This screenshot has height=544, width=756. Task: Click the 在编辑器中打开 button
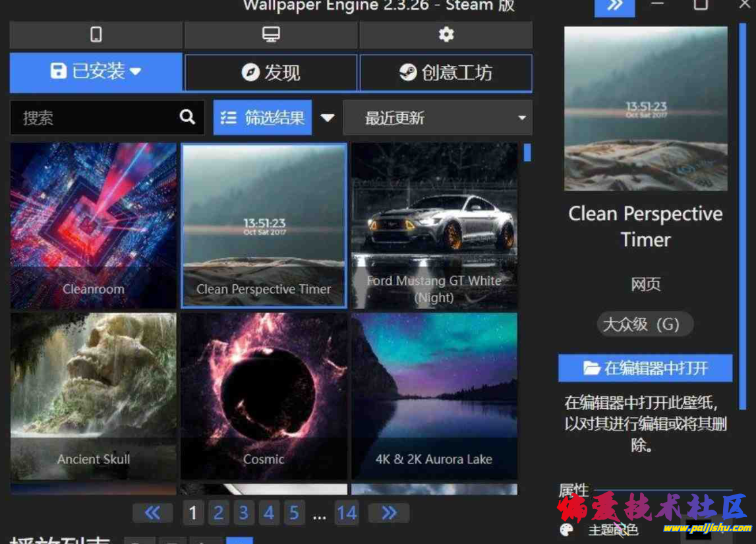click(645, 368)
